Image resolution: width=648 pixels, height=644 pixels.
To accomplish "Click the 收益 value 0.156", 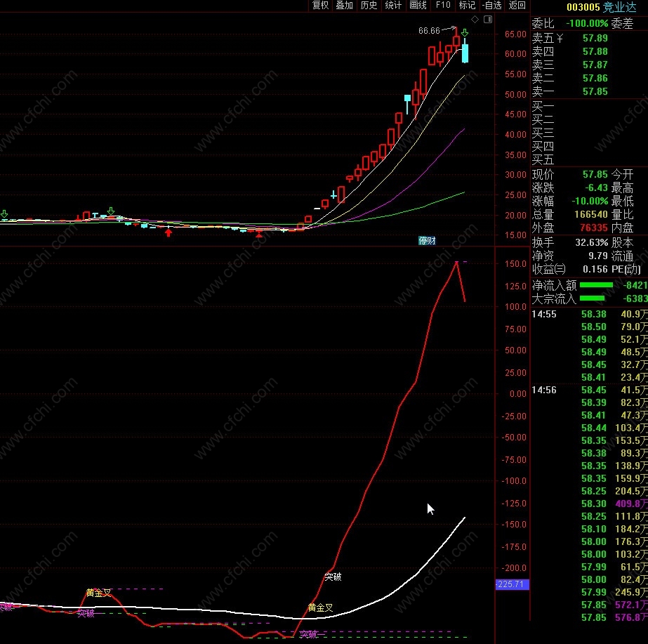I will click(x=595, y=269).
